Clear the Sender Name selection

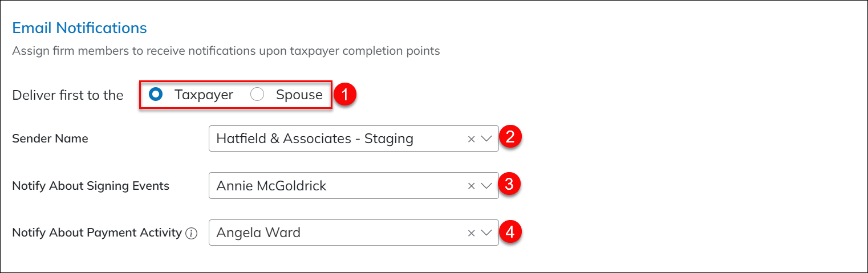click(x=471, y=138)
